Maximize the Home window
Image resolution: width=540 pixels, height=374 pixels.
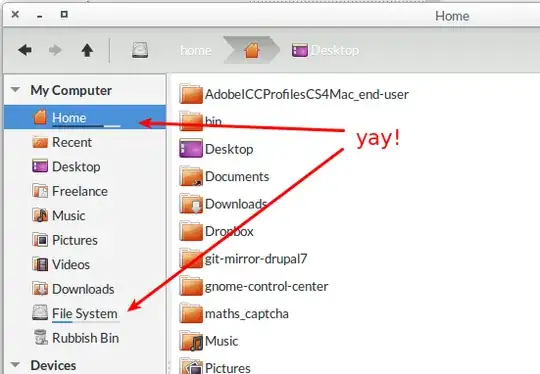(64, 14)
